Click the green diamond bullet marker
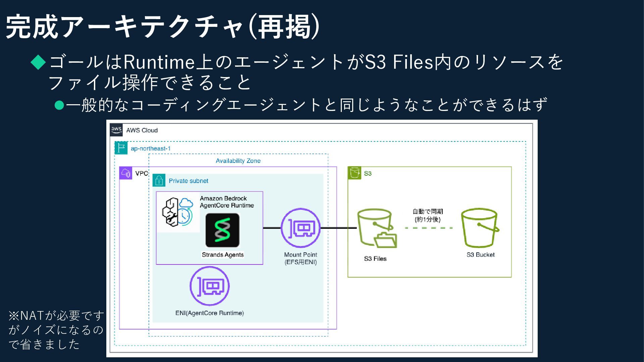 click(38, 62)
